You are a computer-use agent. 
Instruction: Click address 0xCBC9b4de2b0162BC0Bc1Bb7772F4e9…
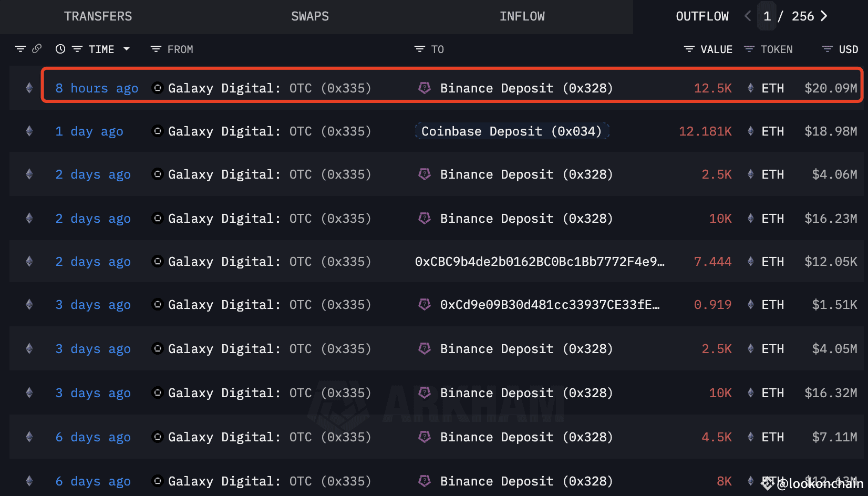pyautogui.click(x=540, y=262)
